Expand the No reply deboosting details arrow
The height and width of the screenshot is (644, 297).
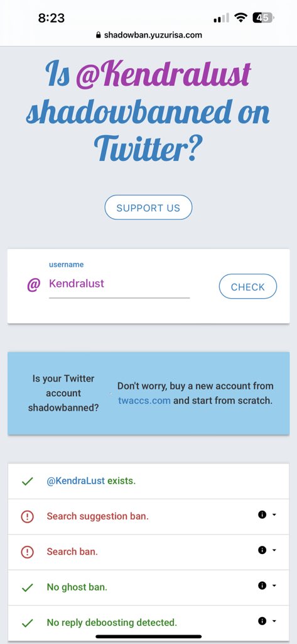(x=274, y=621)
